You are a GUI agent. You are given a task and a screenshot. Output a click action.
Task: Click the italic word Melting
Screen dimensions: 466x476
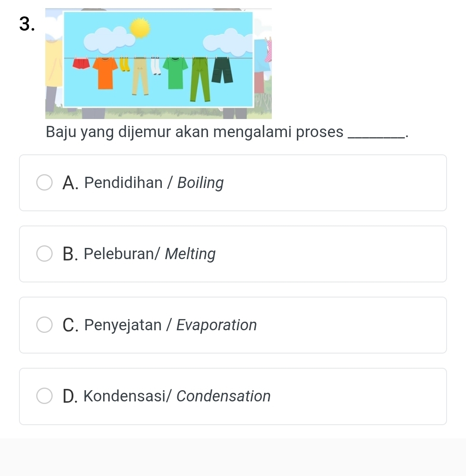point(190,254)
